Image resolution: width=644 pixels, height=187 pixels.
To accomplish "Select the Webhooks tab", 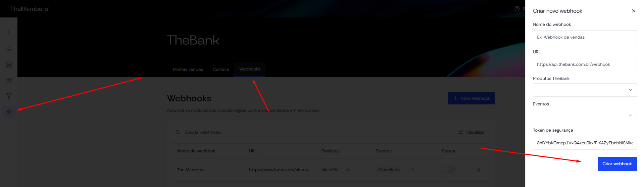I will coord(250,69).
